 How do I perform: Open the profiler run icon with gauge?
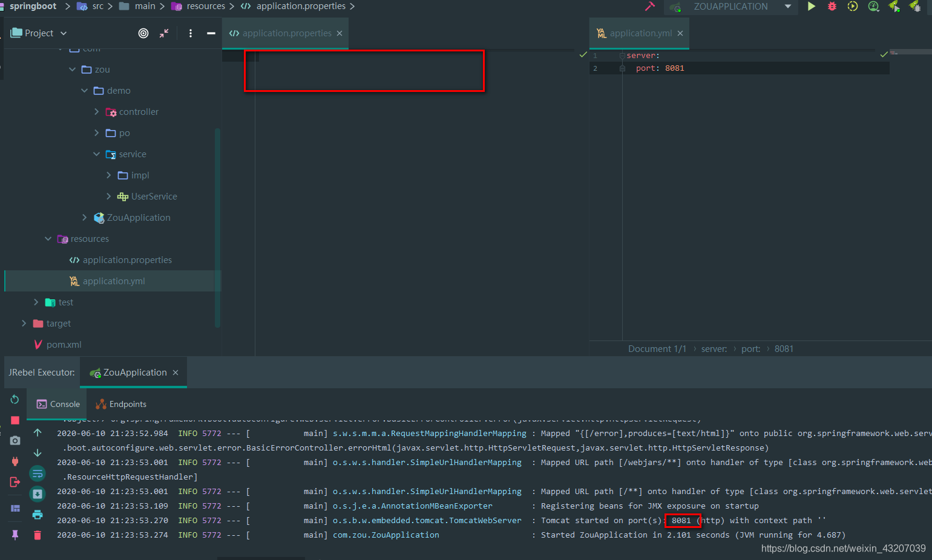pyautogui.click(x=873, y=7)
